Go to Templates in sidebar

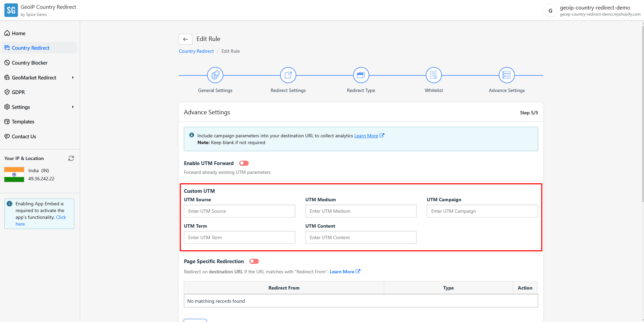click(23, 122)
